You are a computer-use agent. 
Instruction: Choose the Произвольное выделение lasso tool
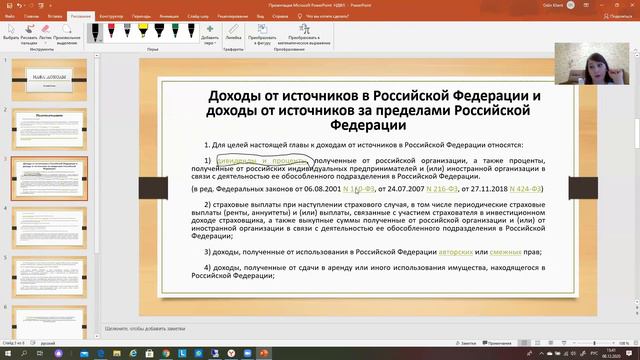tap(67, 34)
